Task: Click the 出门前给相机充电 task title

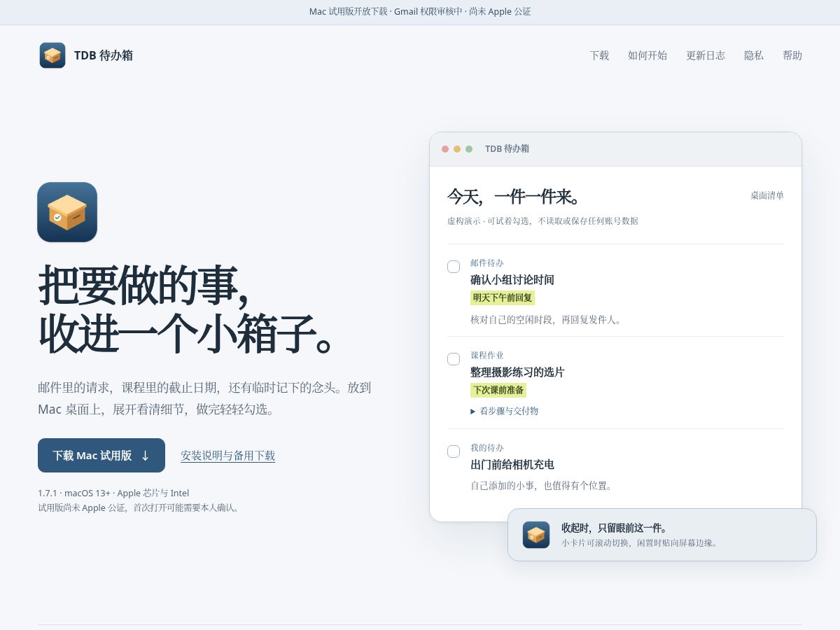Action: click(x=512, y=465)
